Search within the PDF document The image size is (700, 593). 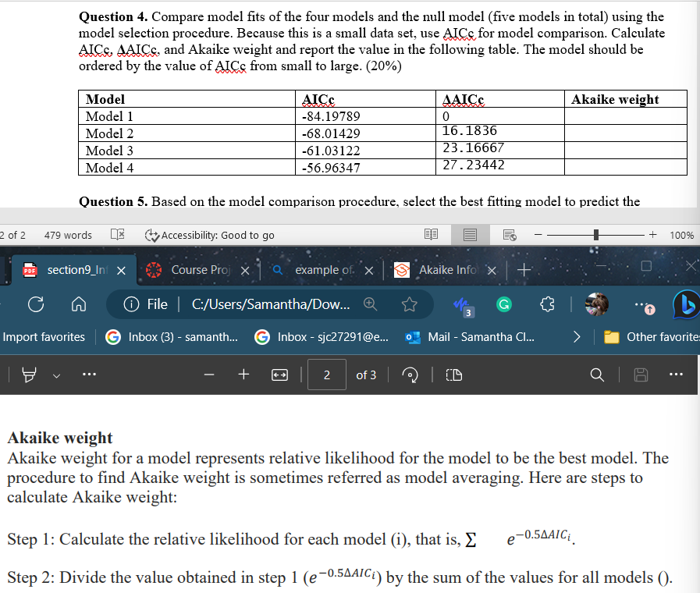[597, 375]
